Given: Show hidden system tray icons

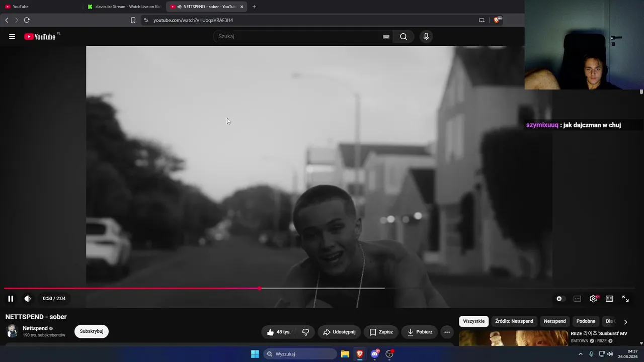Looking at the screenshot, I should 580,354.
